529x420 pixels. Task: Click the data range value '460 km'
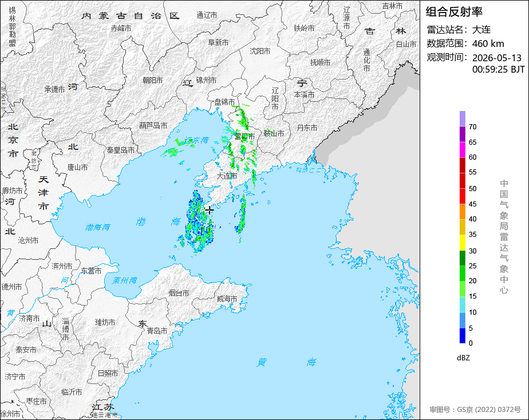(488, 43)
